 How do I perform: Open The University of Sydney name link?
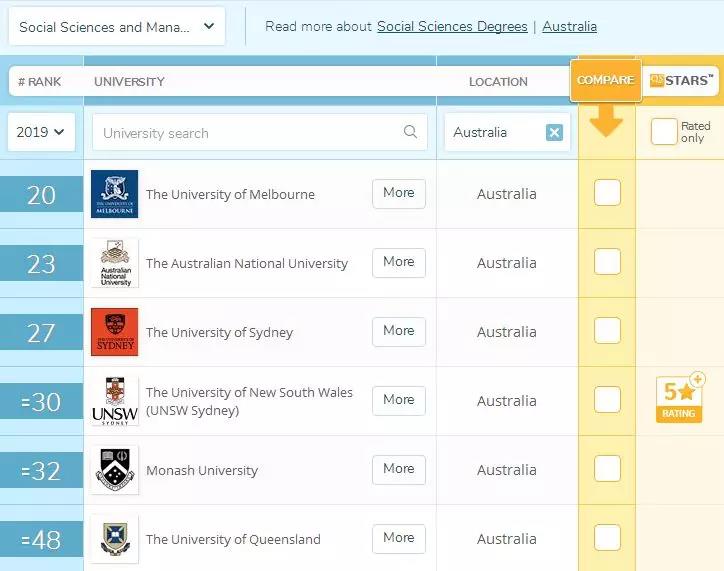(x=219, y=332)
